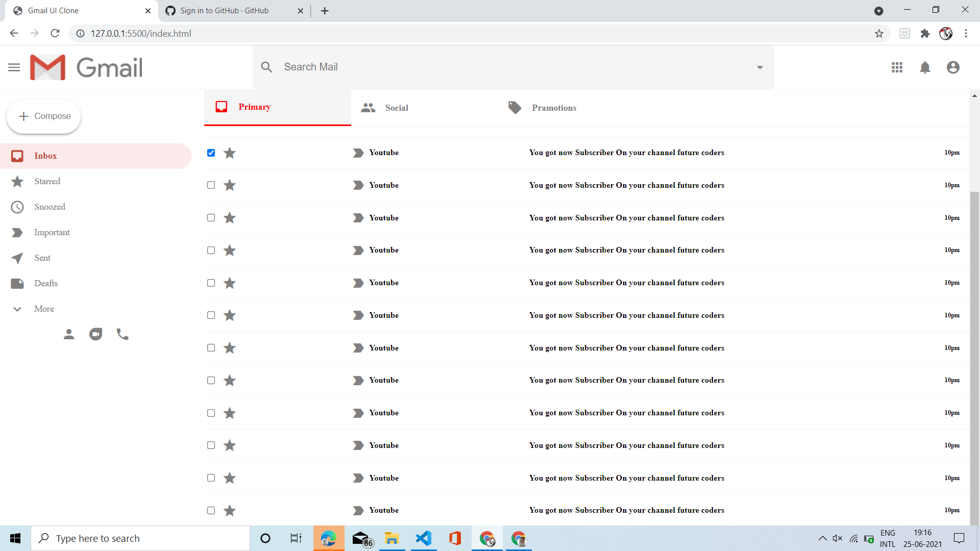Click the phone call icon under the sidebar

tap(122, 334)
